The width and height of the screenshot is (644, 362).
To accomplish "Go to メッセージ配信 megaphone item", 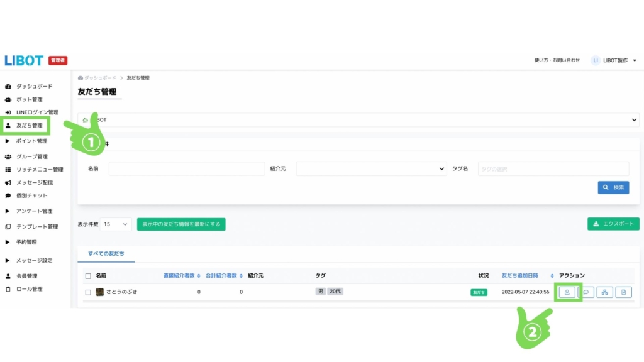I will (x=8, y=182).
